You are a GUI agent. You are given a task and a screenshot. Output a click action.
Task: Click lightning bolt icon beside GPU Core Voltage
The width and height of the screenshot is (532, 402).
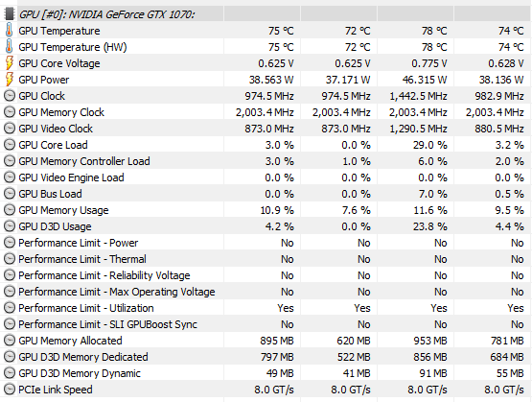(x=10, y=62)
